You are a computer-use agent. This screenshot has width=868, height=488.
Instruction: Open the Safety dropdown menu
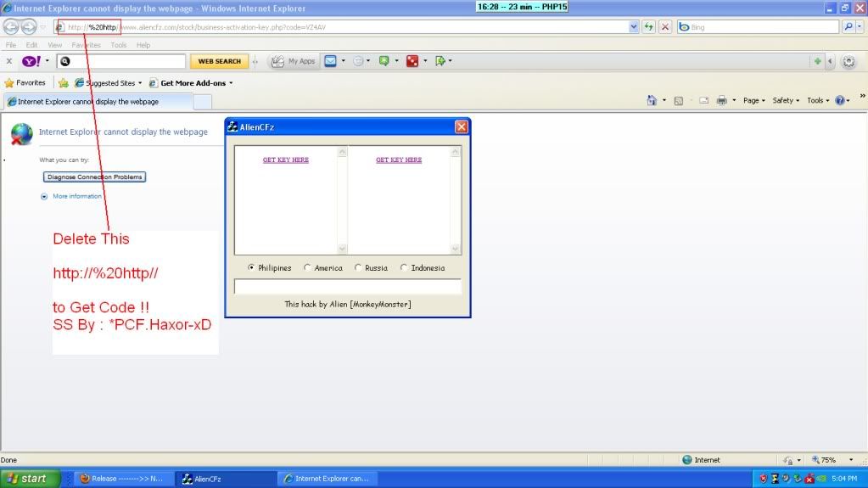tap(786, 100)
